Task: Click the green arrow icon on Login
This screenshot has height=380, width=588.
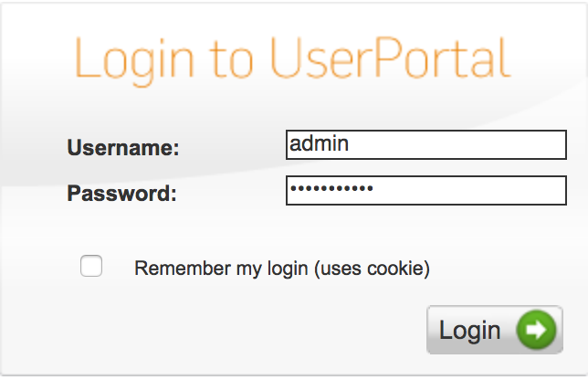Action: (x=536, y=330)
